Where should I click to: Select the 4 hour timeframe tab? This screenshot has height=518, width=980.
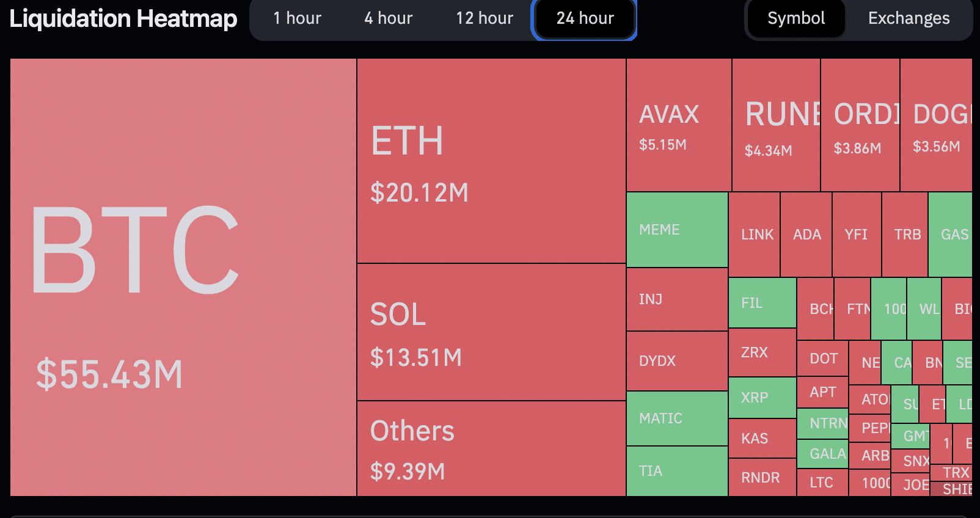pos(388,18)
